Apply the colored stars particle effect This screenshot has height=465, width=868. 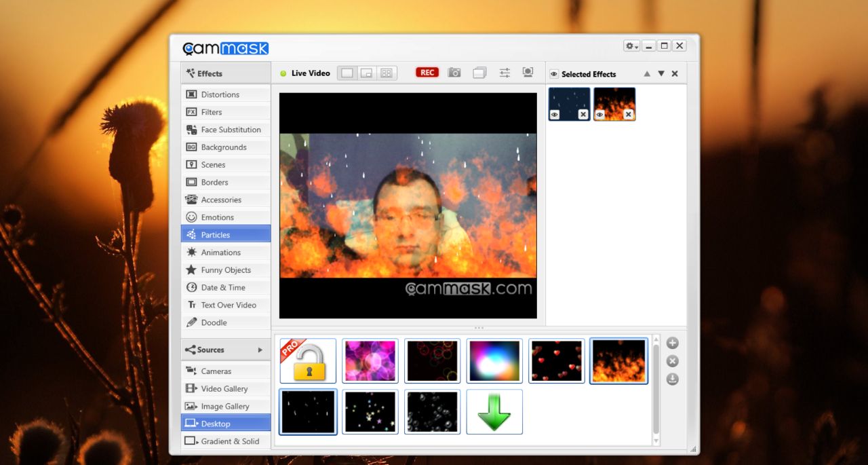[370, 411]
